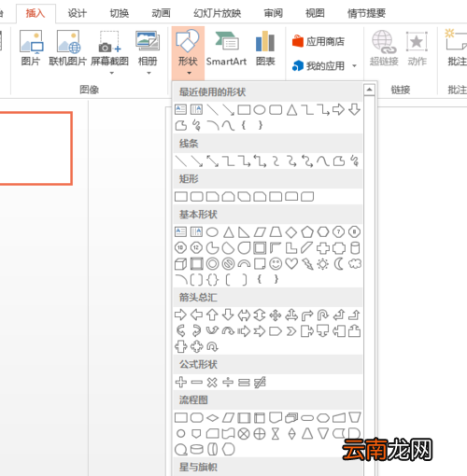Select the magnetic disk shape in 流程图

196,450
